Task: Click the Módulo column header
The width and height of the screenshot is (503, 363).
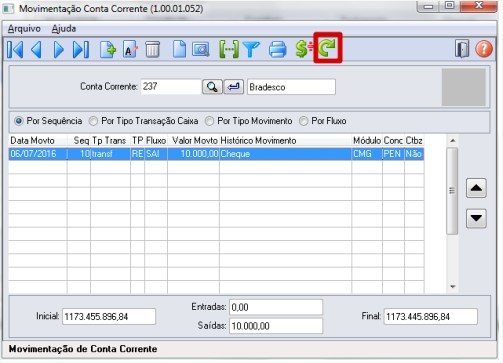Action: (367, 141)
